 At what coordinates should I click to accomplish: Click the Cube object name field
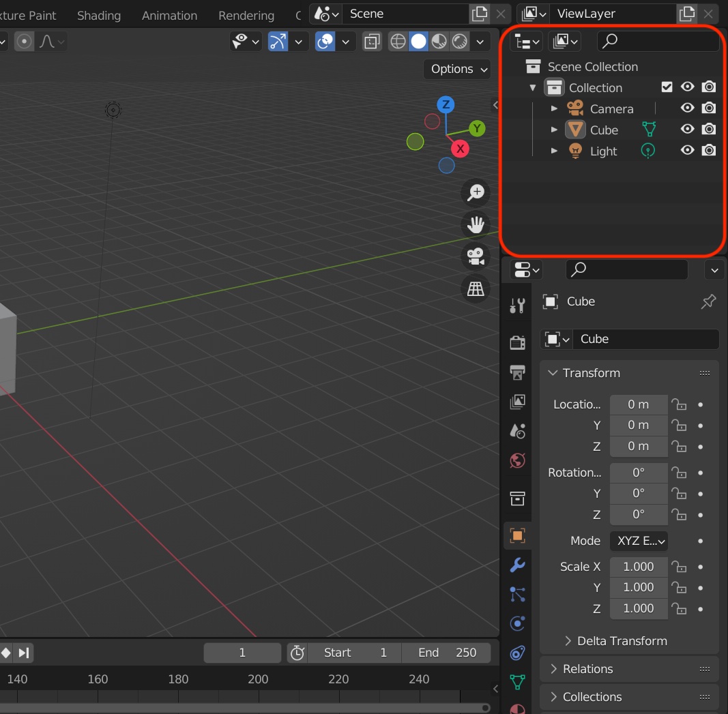point(646,339)
